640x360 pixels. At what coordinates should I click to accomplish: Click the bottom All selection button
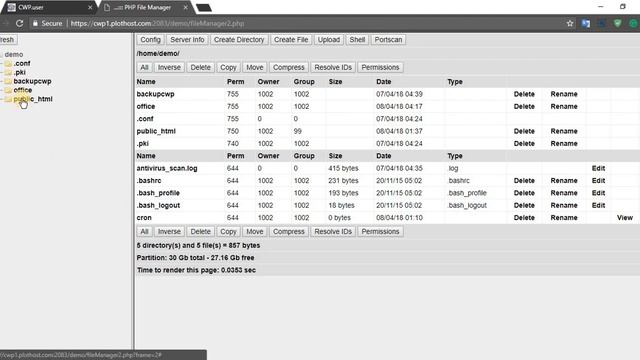144,231
